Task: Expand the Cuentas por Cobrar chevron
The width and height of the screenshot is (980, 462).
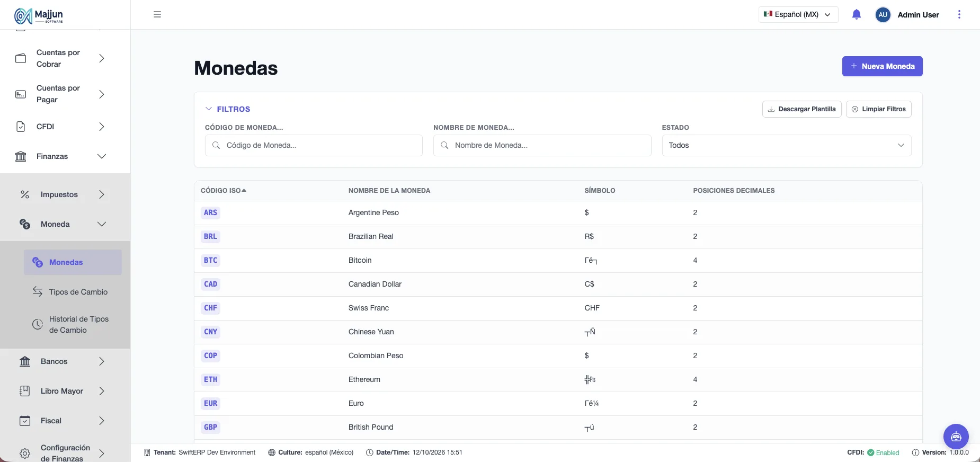Action: (102, 58)
